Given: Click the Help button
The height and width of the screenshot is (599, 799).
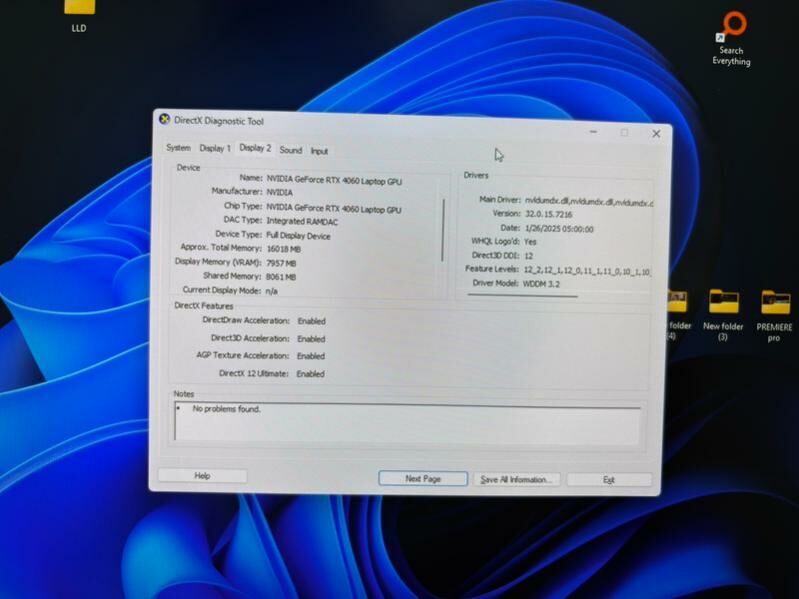Looking at the screenshot, I should [202, 476].
